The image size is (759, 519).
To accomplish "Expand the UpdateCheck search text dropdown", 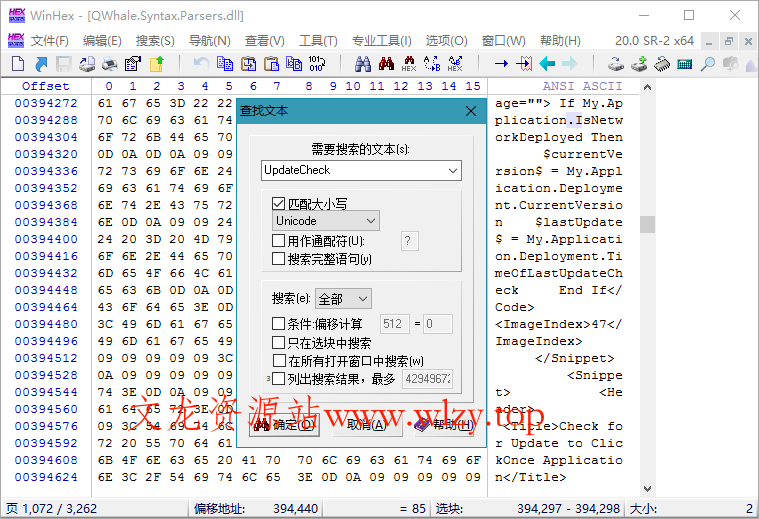I will (x=453, y=170).
